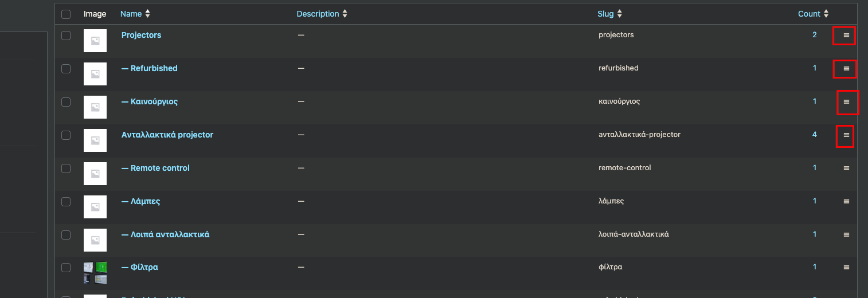Click the drag handle icon for Projectors row
Screen dimensions: 868x298
(846, 36)
